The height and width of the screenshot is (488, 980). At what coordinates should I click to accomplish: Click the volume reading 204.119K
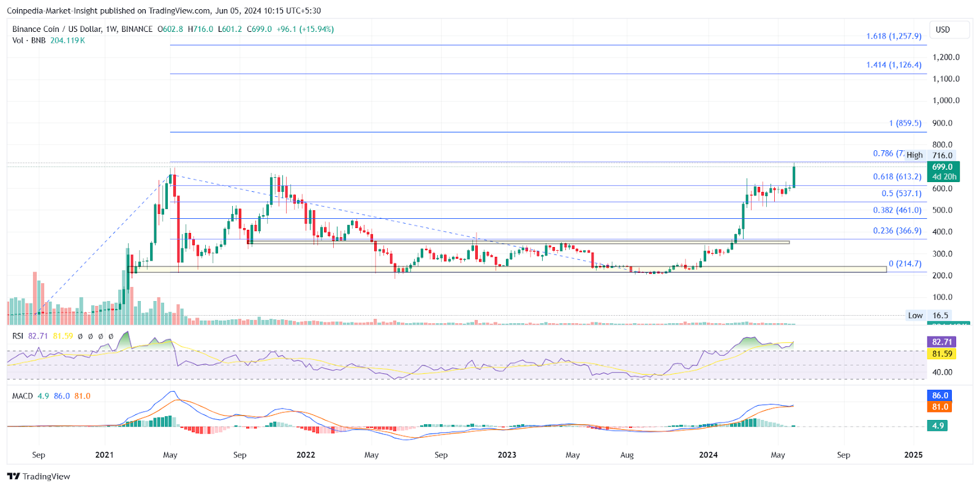[67, 40]
